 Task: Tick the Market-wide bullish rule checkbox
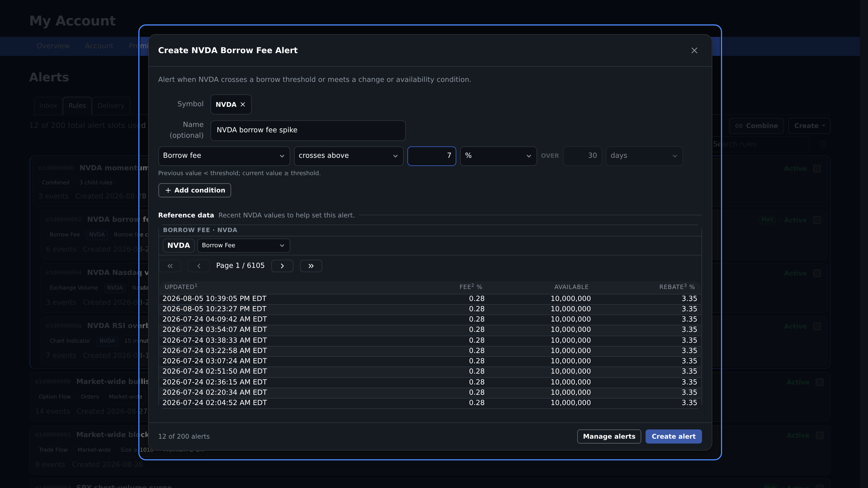[819, 383]
